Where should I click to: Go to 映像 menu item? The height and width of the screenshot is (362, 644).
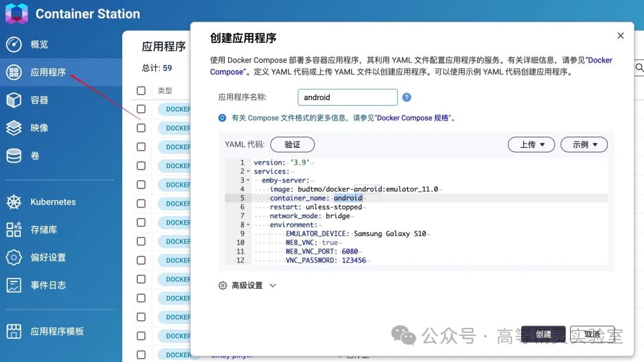tap(39, 128)
